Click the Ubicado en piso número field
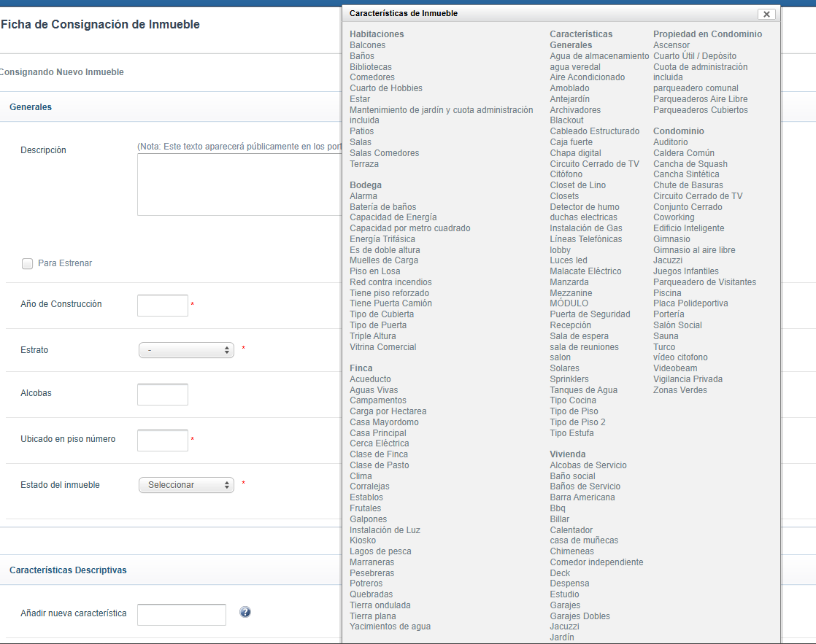 point(162,440)
